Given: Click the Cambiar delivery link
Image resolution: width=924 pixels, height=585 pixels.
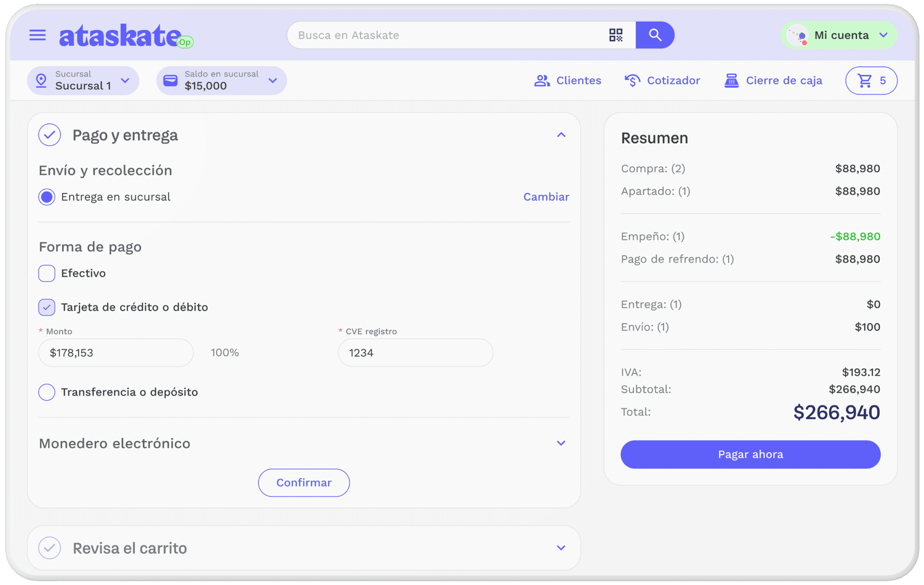Looking at the screenshot, I should click(x=546, y=197).
